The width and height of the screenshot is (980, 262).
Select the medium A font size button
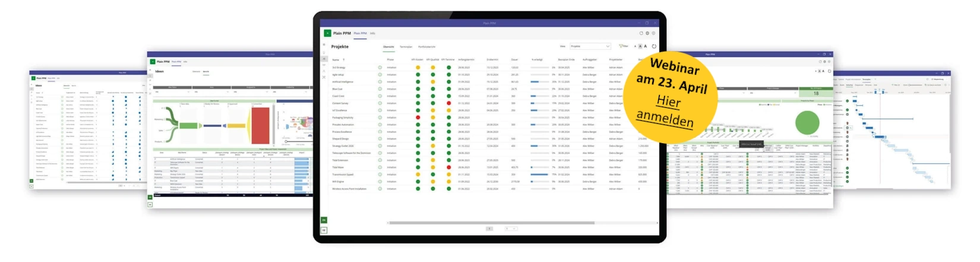[640, 46]
